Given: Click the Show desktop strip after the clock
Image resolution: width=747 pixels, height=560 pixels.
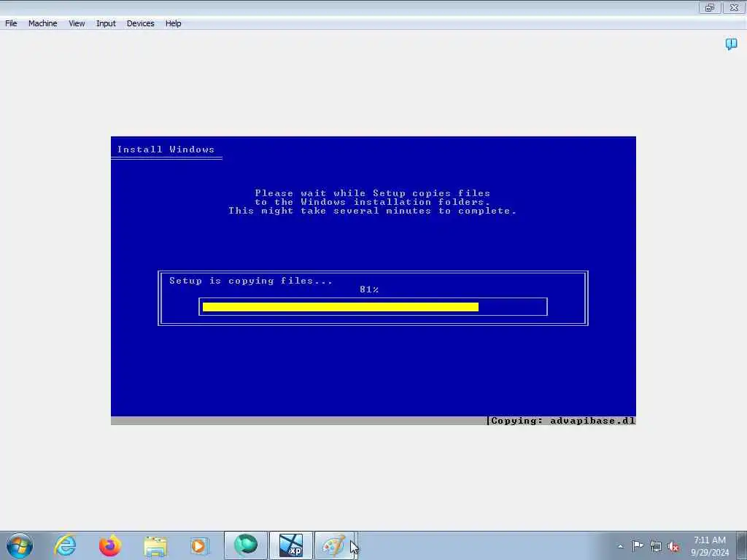Looking at the screenshot, I should [742, 545].
